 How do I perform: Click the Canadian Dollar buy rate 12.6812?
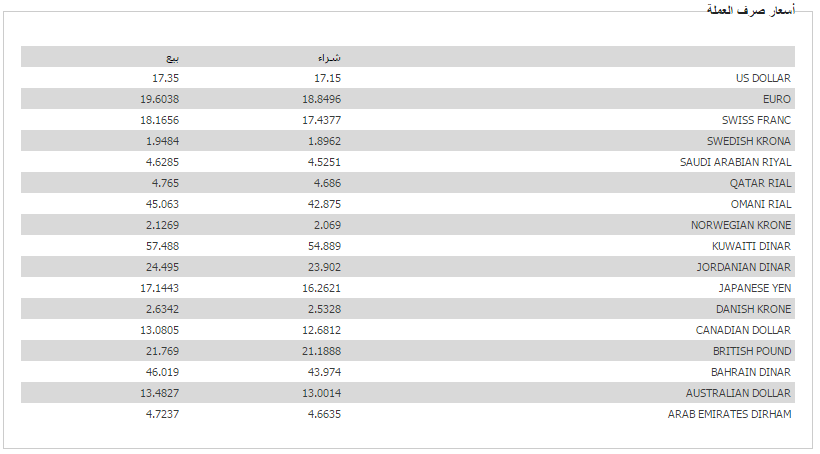321,330
